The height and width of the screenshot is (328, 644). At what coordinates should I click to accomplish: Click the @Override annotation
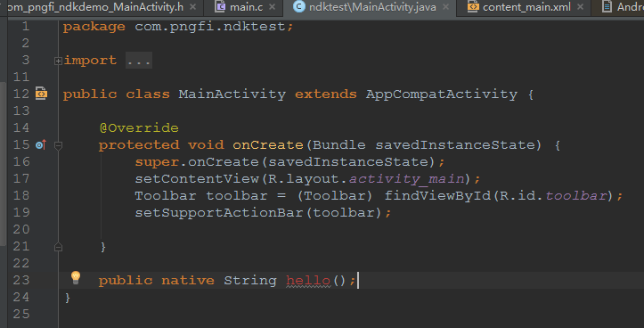(139, 127)
